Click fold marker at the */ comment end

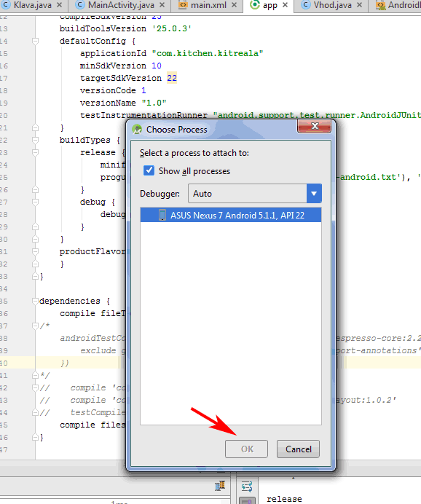35,375
